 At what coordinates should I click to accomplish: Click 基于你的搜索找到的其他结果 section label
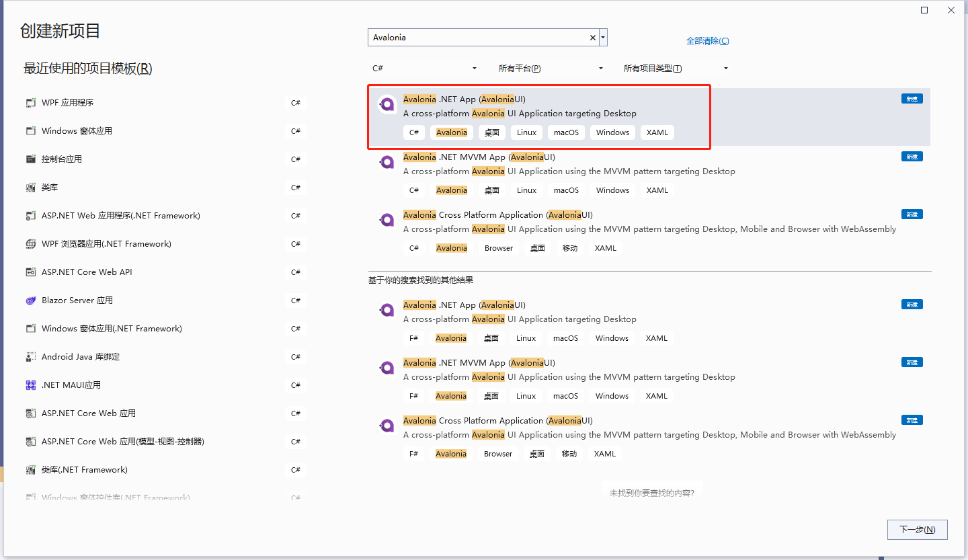(421, 280)
